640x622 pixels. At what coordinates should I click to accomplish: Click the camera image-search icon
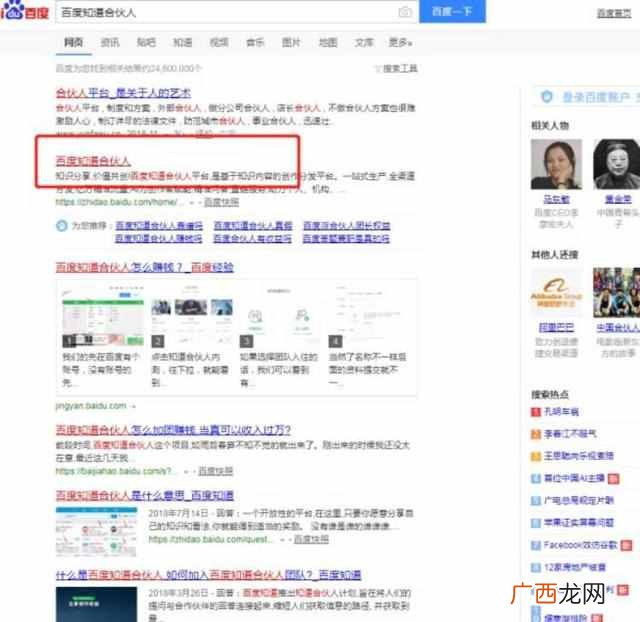[x=405, y=12]
